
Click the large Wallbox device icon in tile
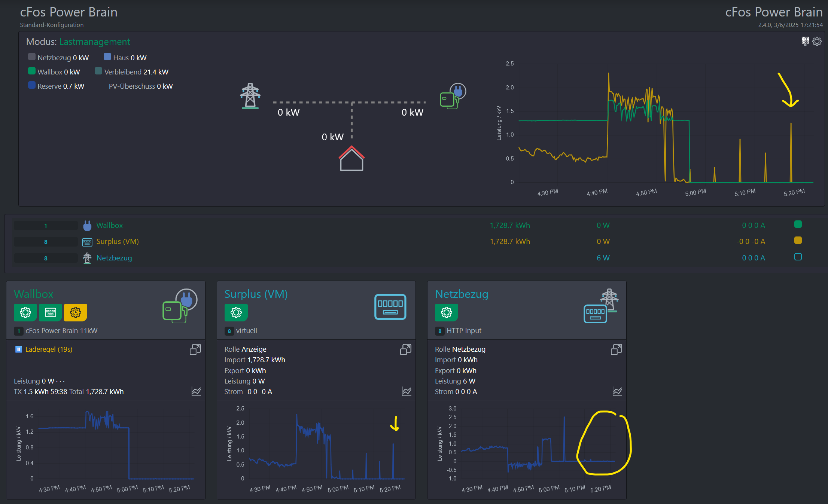(x=180, y=306)
